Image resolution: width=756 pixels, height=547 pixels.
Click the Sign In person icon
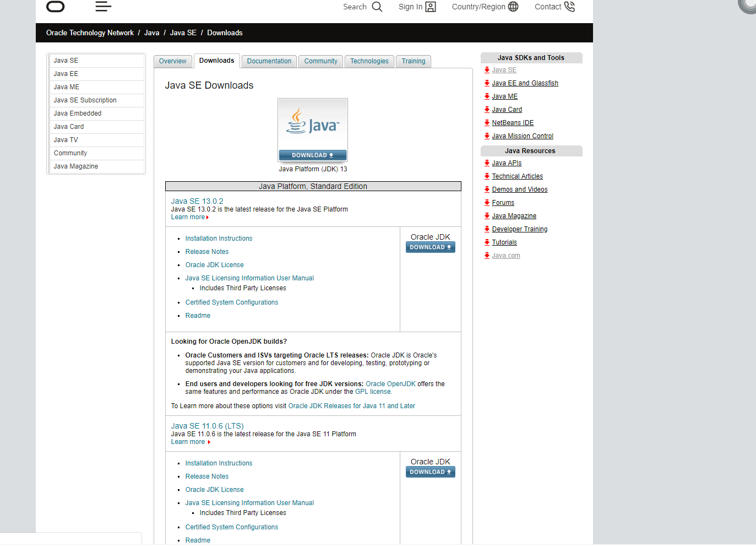click(431, 7)
